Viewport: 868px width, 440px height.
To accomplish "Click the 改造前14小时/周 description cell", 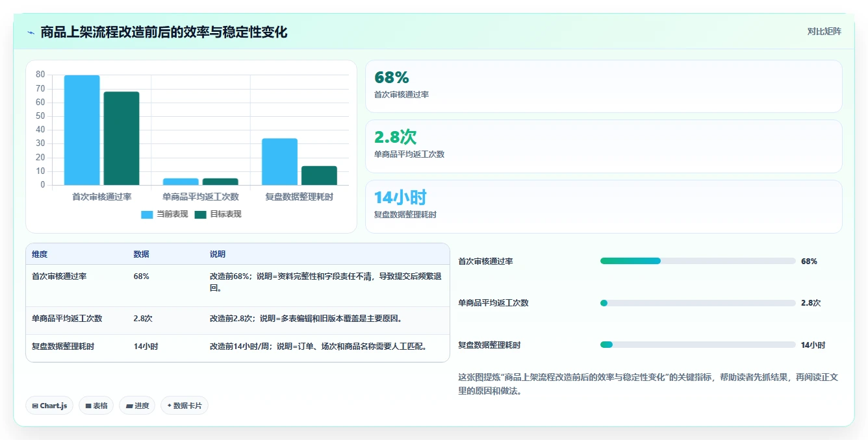I will 320,347.
